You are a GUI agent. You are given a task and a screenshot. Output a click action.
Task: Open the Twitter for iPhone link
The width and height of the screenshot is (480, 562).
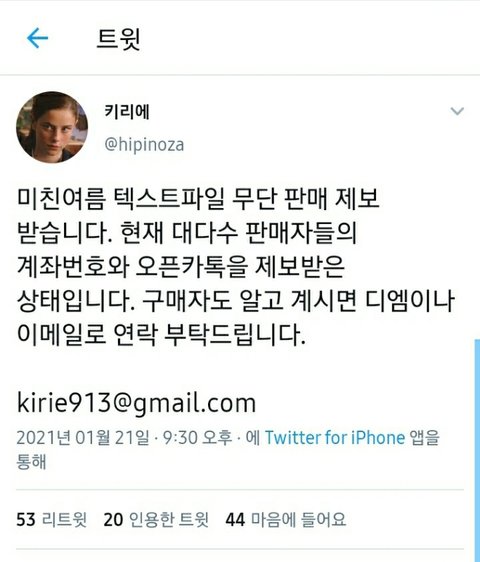[x=335, y=438]
